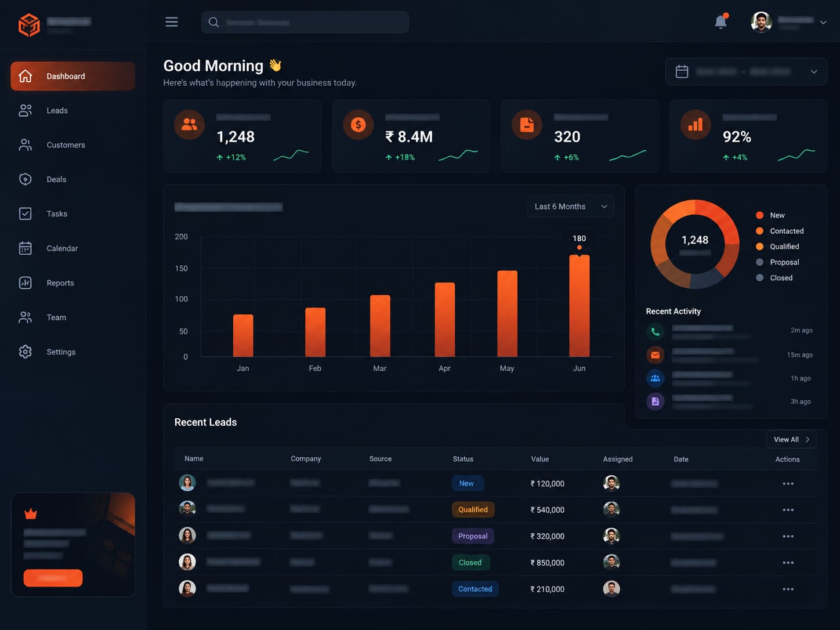Screen dimensions: 840x630
Task: Click the orange button in the crown promo card
Action: [53, 578]
